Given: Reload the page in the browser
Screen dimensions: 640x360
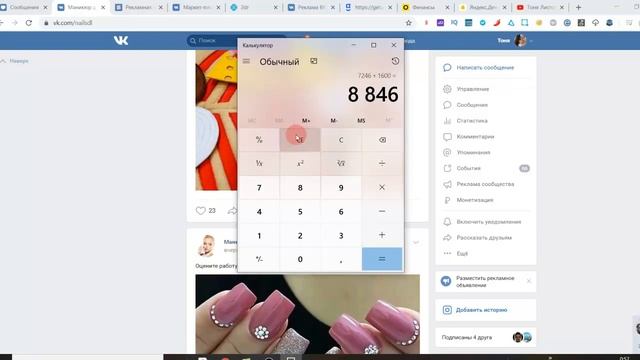Looking at the screenshot, I should click(x=29, y=23).
